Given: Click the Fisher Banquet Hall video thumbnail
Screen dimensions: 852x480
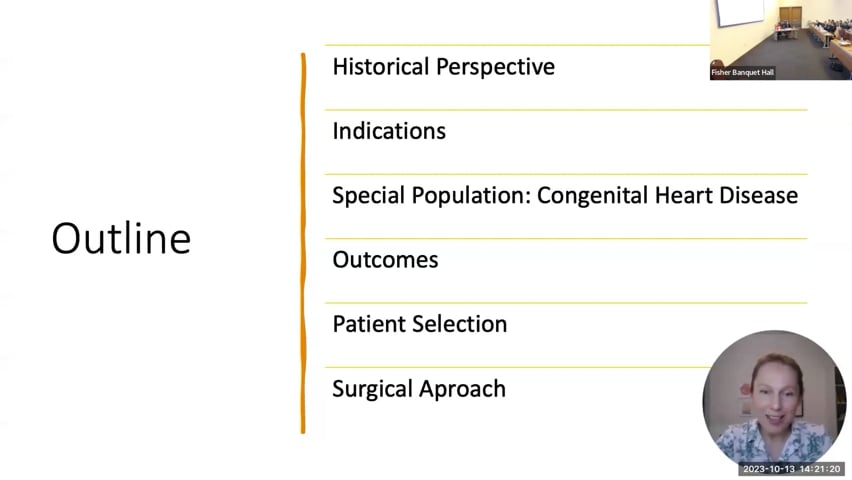Looking at the screenshot, I should 781,40.
